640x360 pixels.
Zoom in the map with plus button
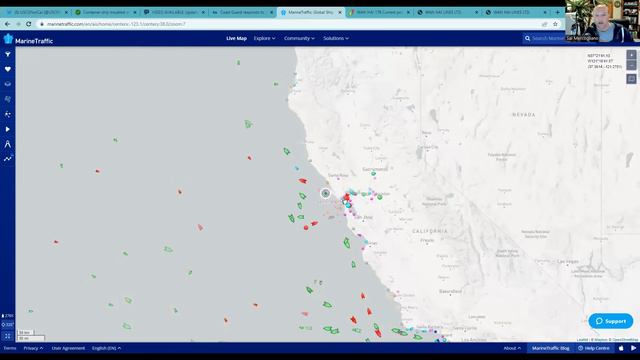point(631,55)
